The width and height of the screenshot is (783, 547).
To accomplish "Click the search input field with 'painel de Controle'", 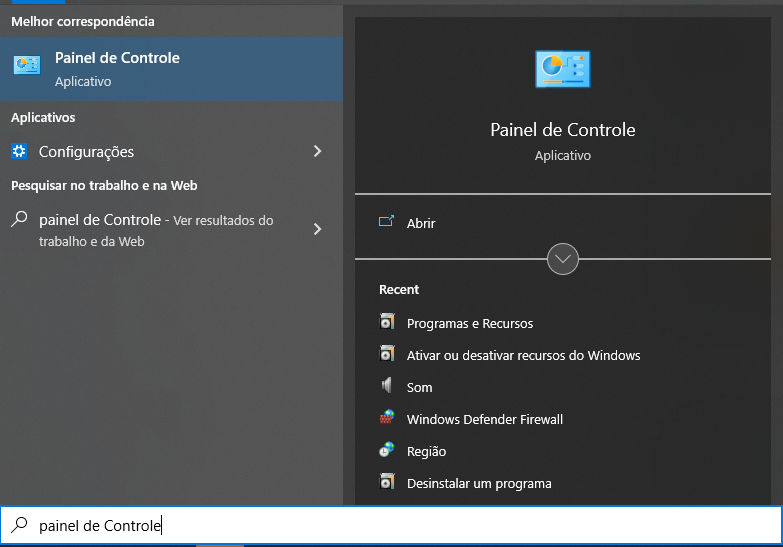I will [x=391, y=525].
